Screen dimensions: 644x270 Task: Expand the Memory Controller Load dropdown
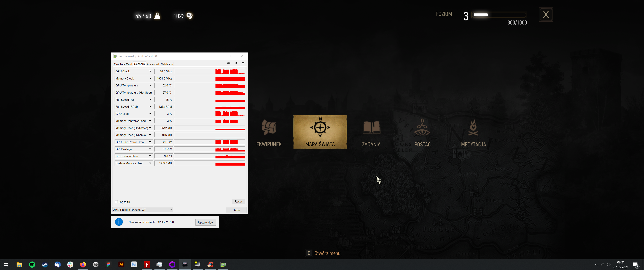(x=150, y=121)
